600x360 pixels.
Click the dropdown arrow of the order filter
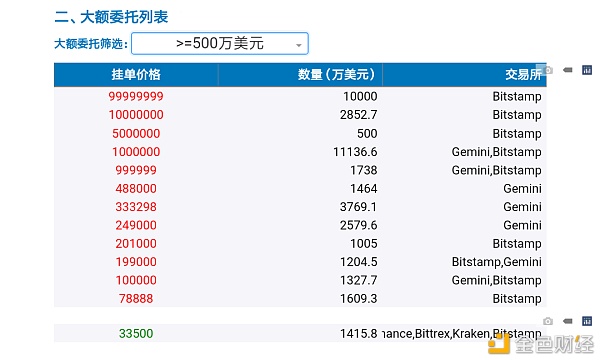298,45
